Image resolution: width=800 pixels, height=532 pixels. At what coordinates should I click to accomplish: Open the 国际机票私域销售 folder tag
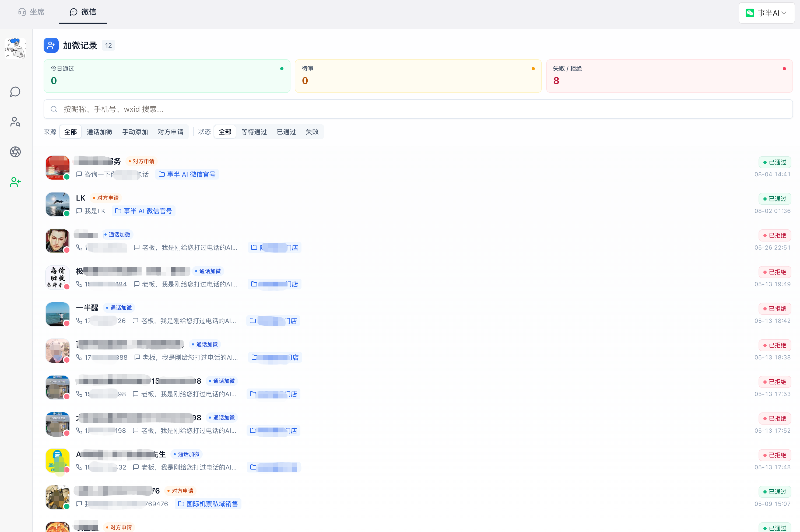208,504
